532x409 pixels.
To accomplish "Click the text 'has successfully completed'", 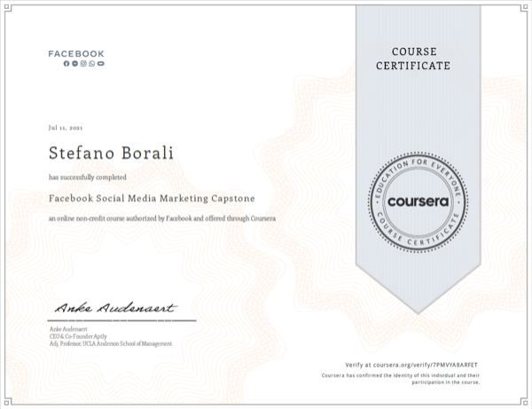I will (x=88, y=177).
